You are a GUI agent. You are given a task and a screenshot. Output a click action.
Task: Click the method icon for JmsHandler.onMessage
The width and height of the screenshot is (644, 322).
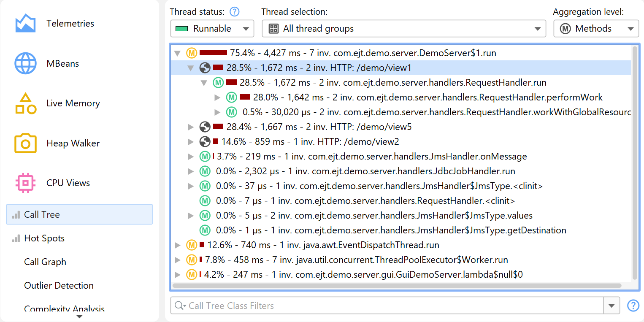click(205, 157)
